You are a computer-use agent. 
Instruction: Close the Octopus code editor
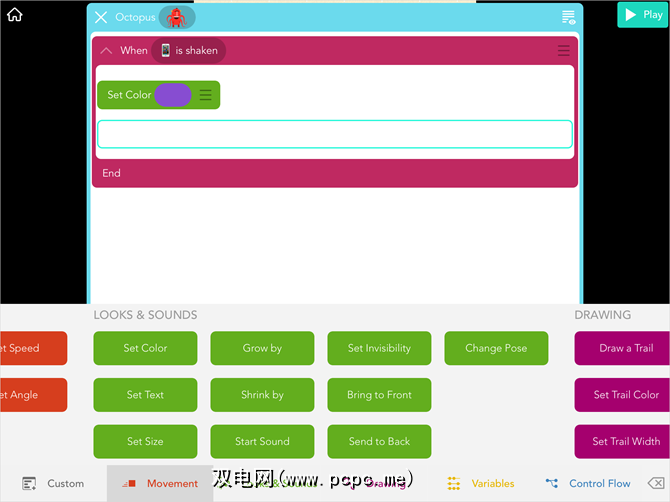click(101, 18)
